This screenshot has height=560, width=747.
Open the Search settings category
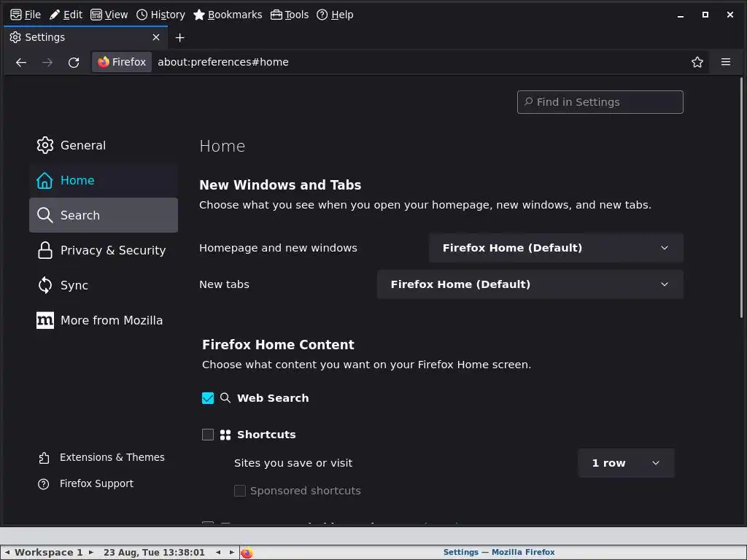[104, 215]
